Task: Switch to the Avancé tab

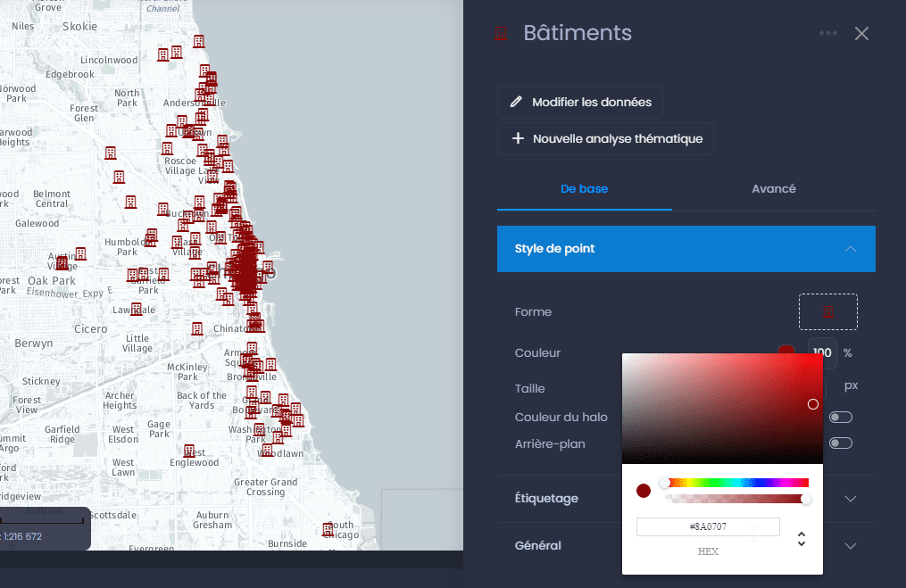Action: tap(774, 189)
